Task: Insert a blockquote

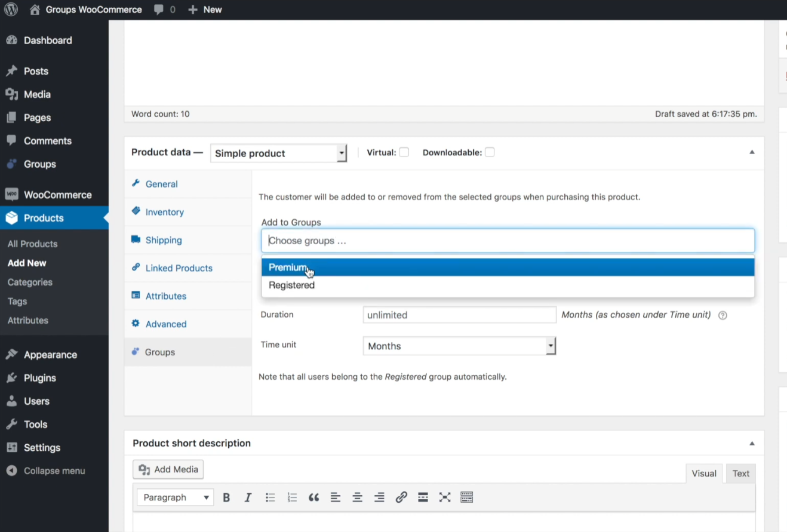Action: [313, 497]
